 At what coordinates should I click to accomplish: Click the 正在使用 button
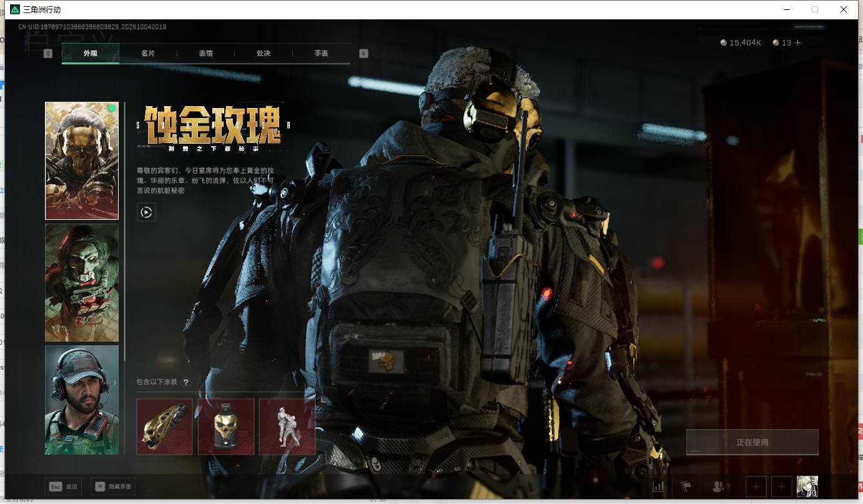(x=752, y=442)
